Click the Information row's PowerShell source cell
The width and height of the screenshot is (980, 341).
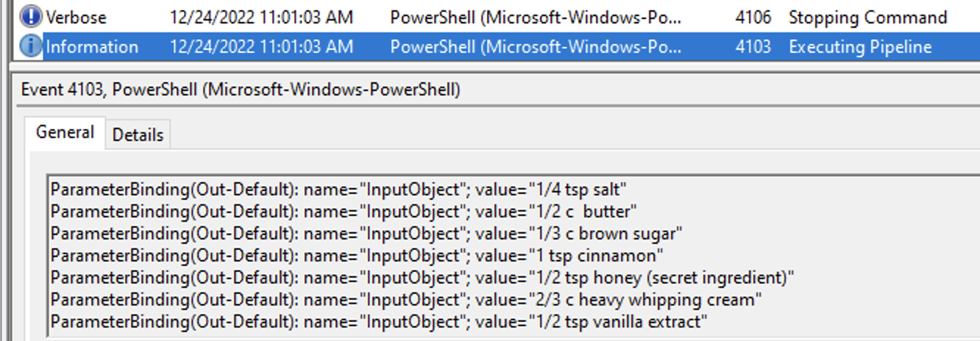[x=536, y=47]
